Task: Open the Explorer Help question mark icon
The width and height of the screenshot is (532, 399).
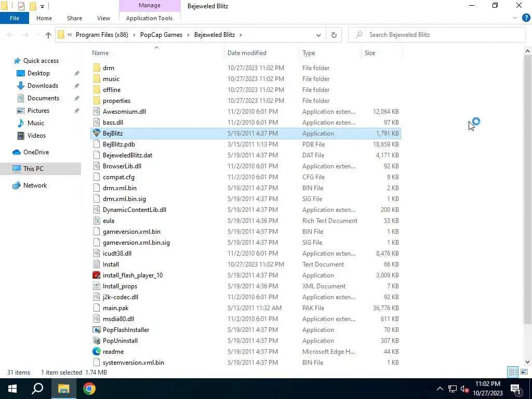Action: 526,18
